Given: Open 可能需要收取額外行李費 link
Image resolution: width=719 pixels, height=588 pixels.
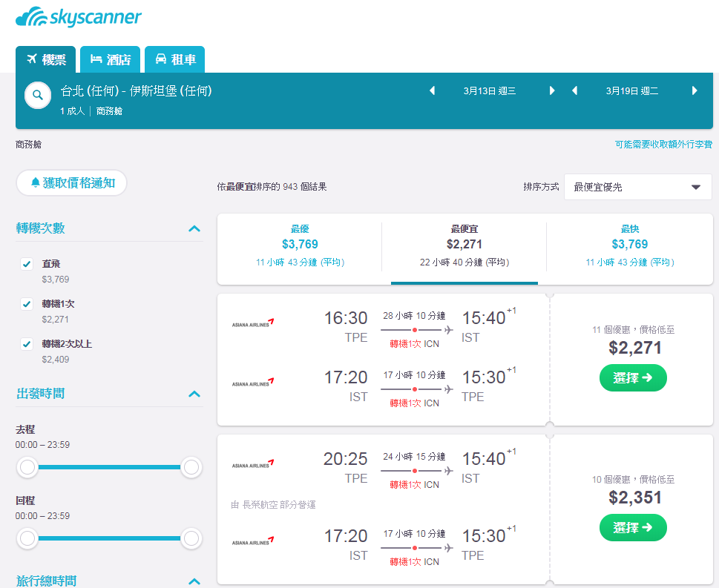Looking at the screenshot, I should [x=663, y=145].
